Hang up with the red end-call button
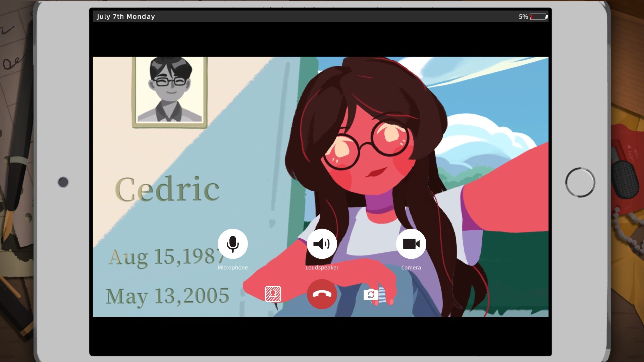This screenshot has width=644, height=362. point(322,294)
